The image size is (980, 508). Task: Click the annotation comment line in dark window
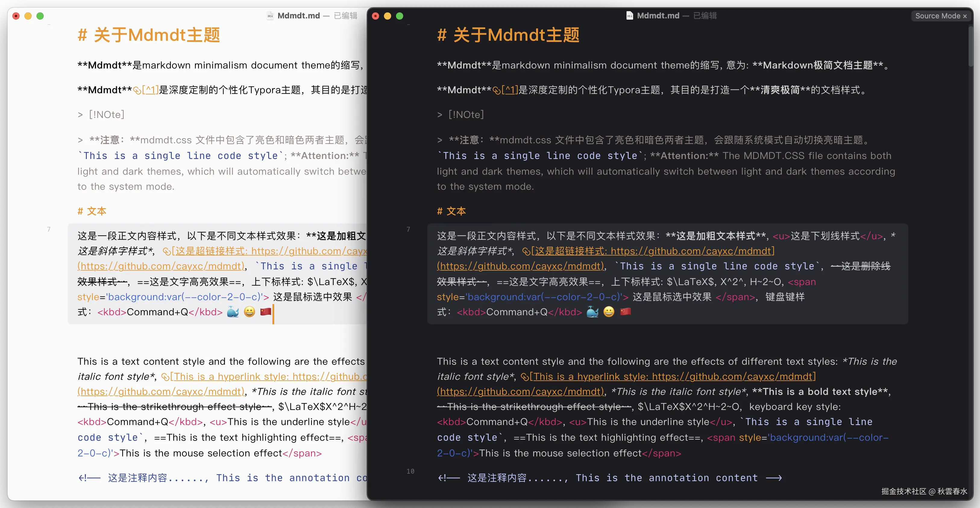point(609,478)
